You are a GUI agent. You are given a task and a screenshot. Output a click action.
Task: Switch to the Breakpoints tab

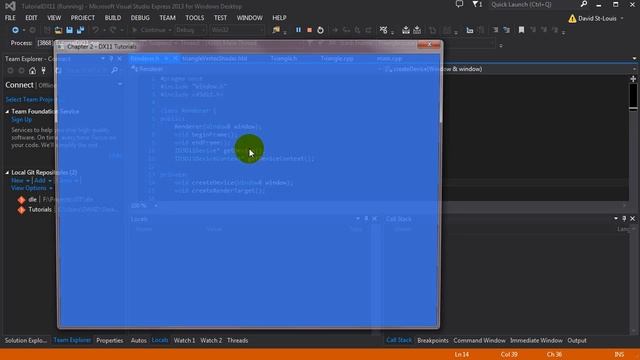(433, 340)
